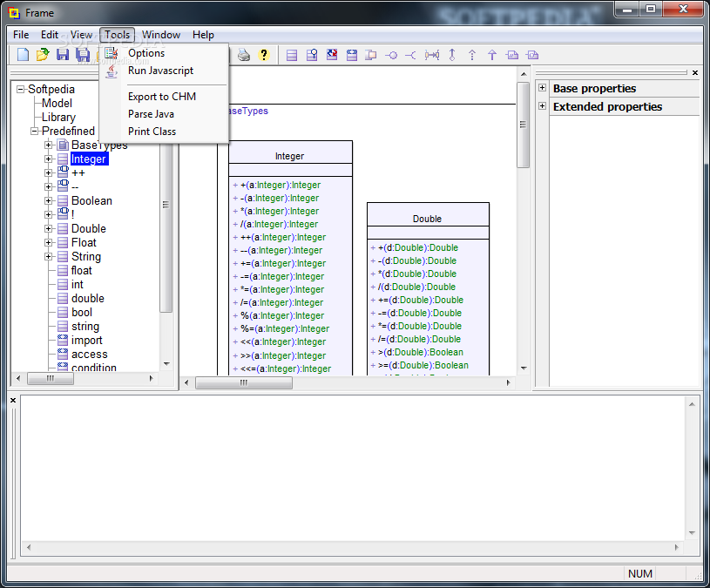Click the Frame application title bar icon
The image size is (710, 588).
click(14, 13)
